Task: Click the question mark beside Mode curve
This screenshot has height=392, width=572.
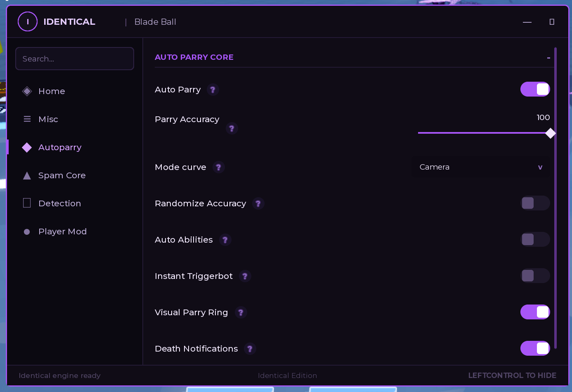Action: (218, 167)
